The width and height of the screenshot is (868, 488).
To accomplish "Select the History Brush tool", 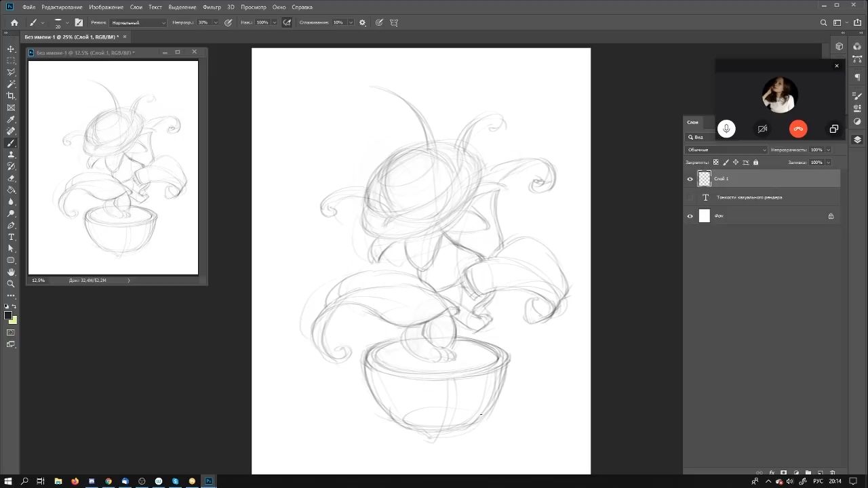I will click(x=11, y=166).
